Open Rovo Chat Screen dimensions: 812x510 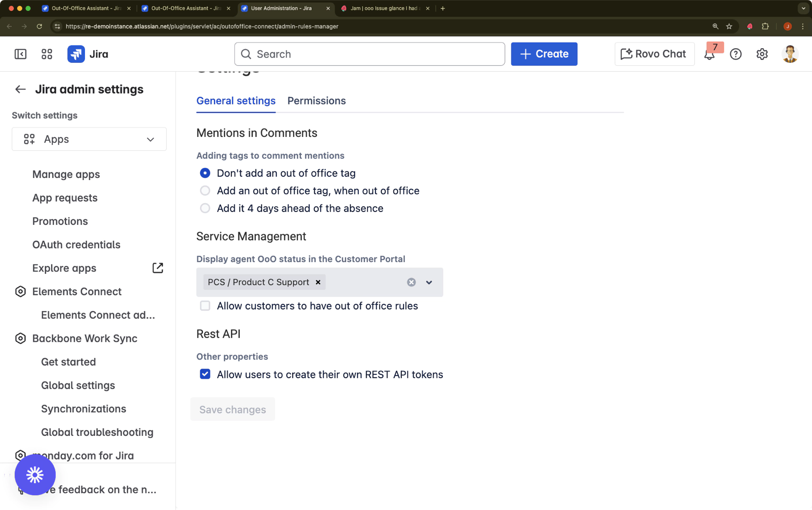pos(654,54)
